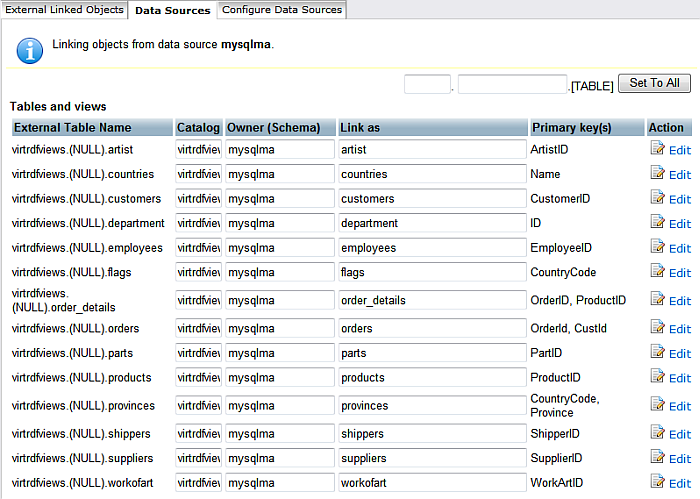Focus the small catalog box beside Set To All
700x499 pixels.
pos(427,85)
